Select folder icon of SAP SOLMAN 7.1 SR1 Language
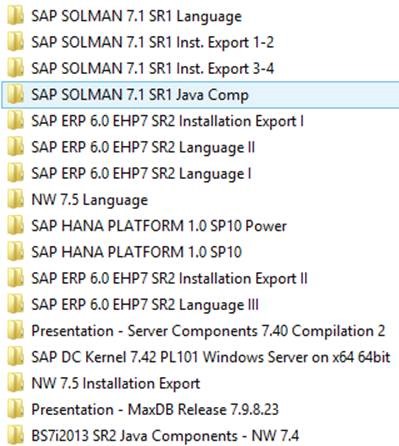Viewport: 399px width, 446px height. click(x=15, y=16)
